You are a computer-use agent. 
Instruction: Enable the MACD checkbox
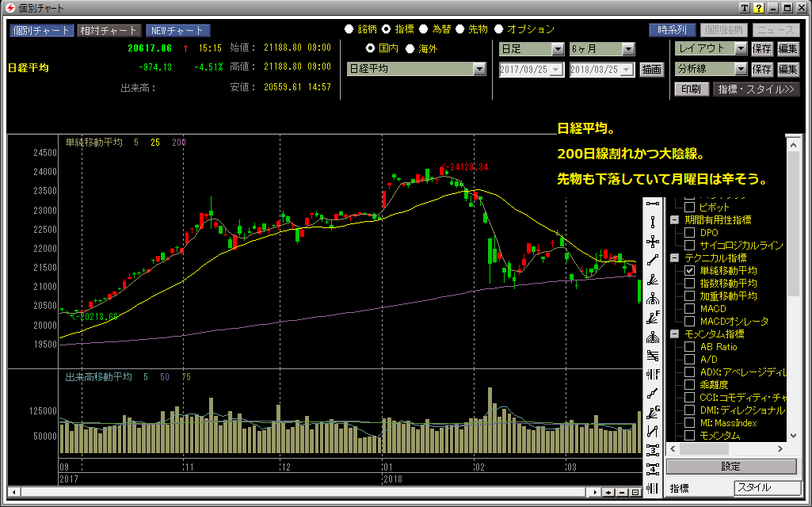689,309
